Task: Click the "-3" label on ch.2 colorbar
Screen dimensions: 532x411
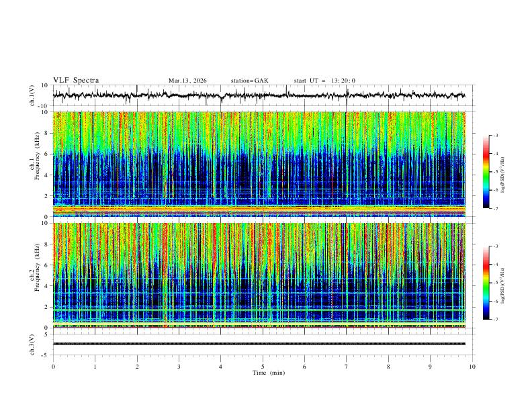Action: (495, 246)
